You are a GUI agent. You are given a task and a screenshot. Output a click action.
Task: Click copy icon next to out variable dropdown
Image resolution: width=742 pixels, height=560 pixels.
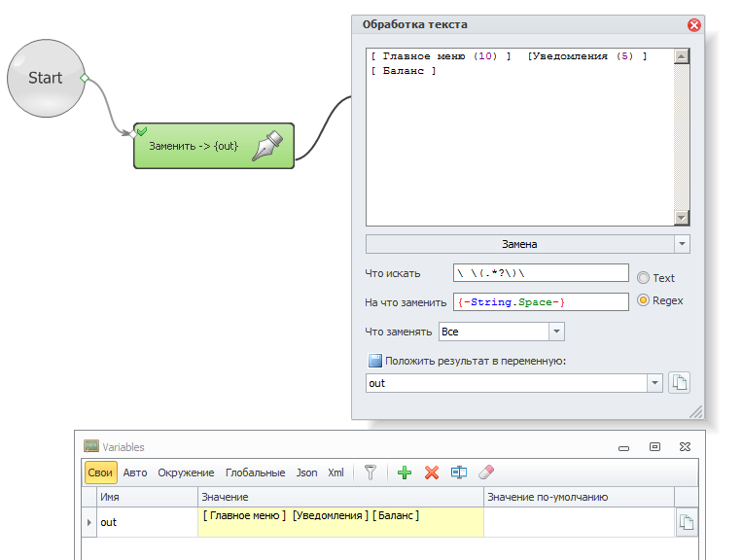(x=680, y=383)
